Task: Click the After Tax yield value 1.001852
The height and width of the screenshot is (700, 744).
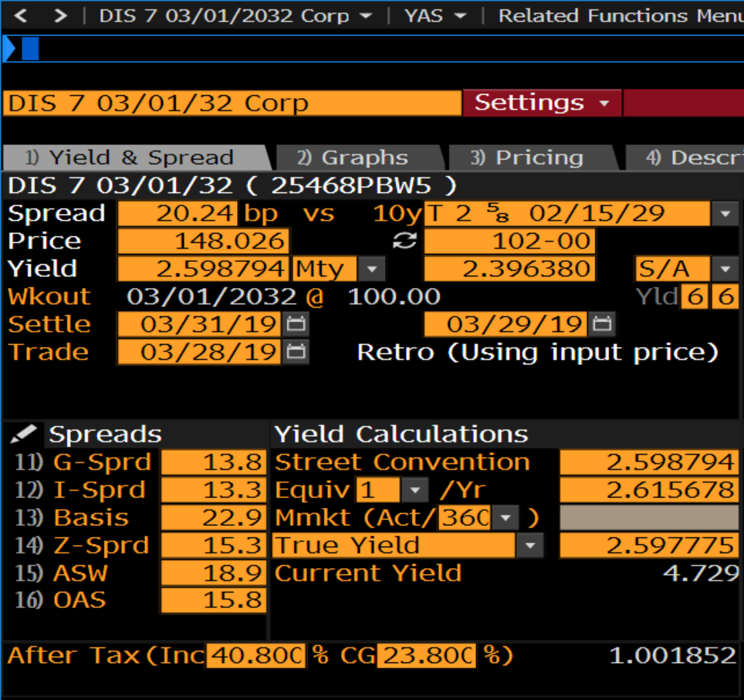Action: (x=673, y=656)
